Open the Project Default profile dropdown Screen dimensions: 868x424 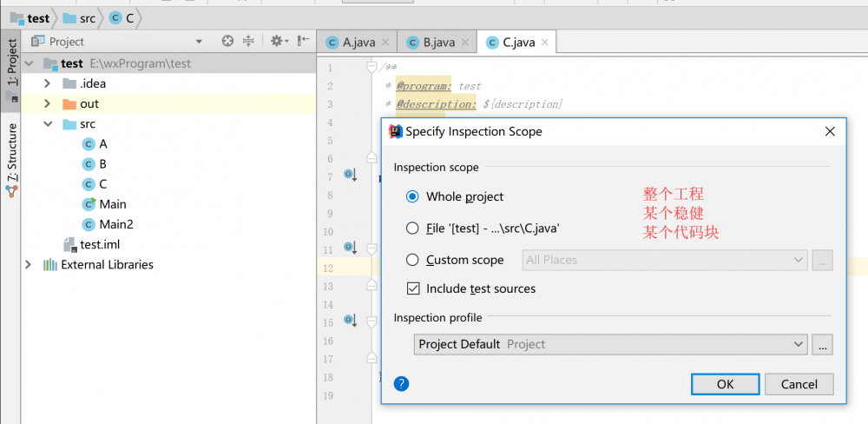(611, 344)
